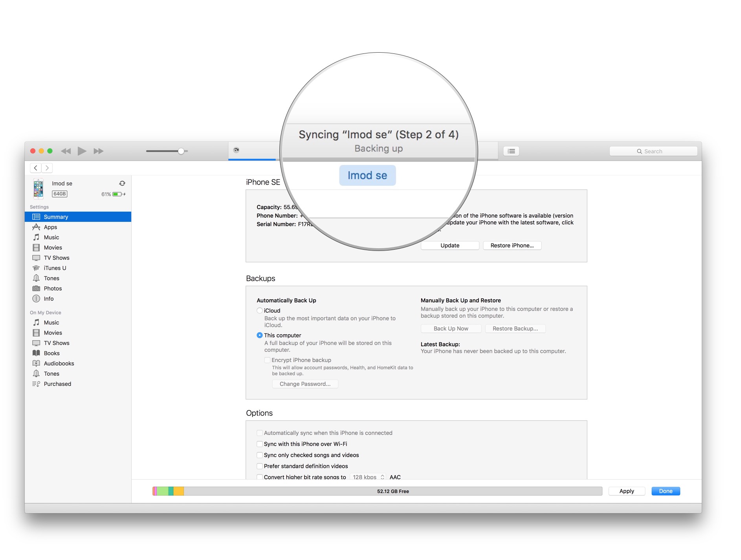Image resolution: width=741 pixels, height=560 pixels.
Task: Click the play button in toolbar
Action: coord(82,151)
